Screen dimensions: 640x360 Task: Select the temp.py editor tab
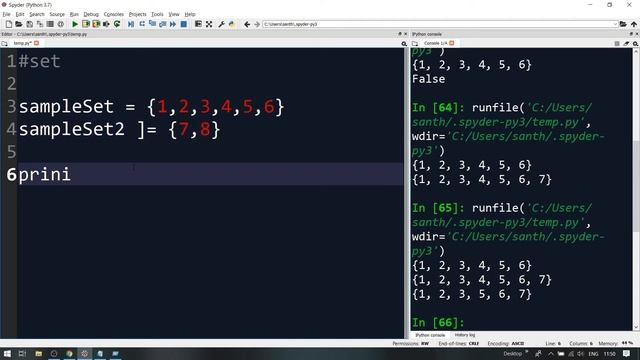click(x=22, y=43)
